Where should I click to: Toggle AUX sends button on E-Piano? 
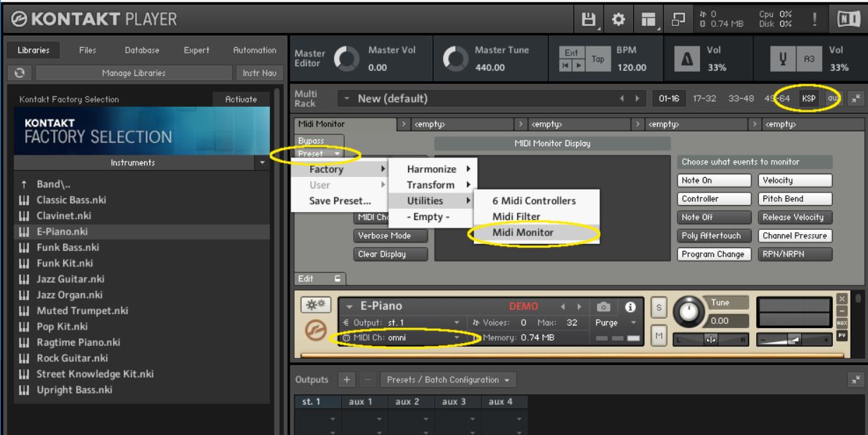tap(843, 323)
